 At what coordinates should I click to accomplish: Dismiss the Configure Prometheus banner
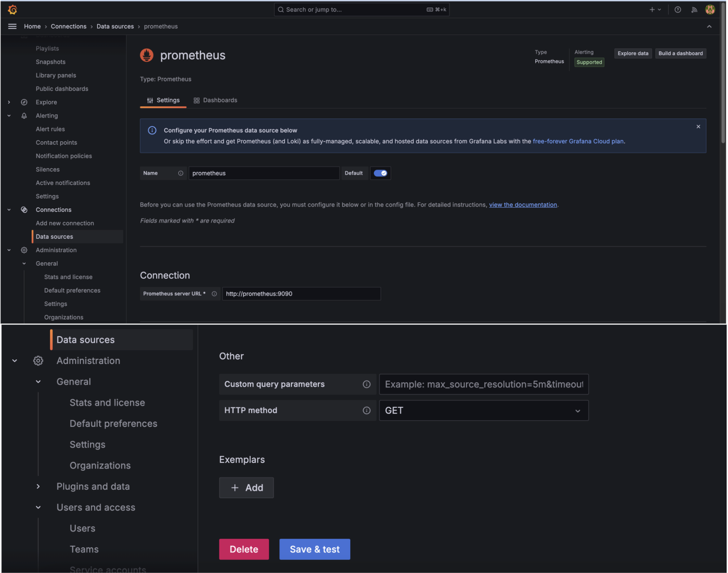click(x=699, y=127)
